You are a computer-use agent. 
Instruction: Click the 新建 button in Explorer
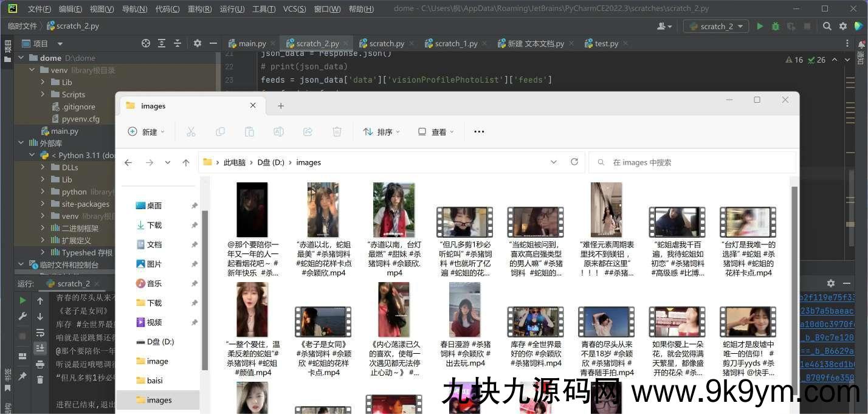coord(146,132)
